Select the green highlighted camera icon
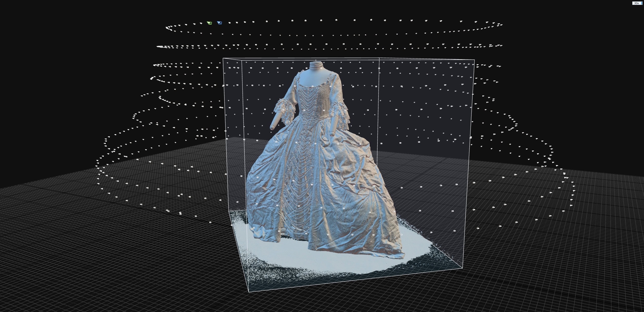This screenshot has height=312, width=644. [x=210, y=23]
